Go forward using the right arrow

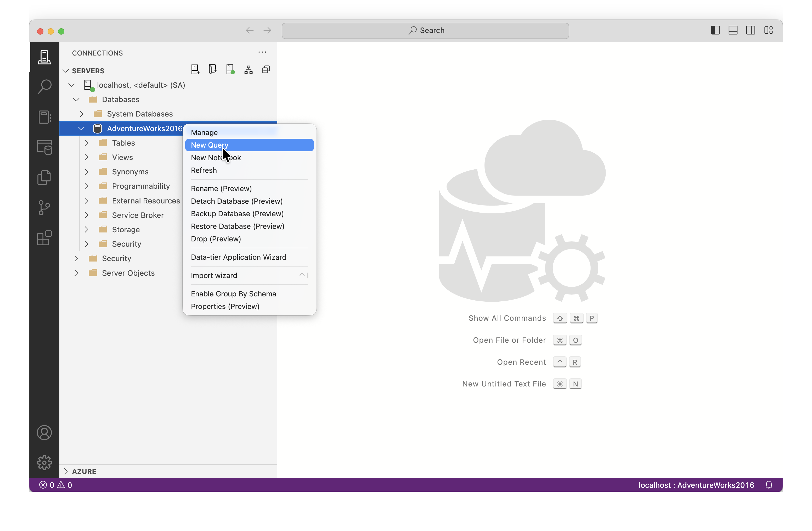(267, 30)
